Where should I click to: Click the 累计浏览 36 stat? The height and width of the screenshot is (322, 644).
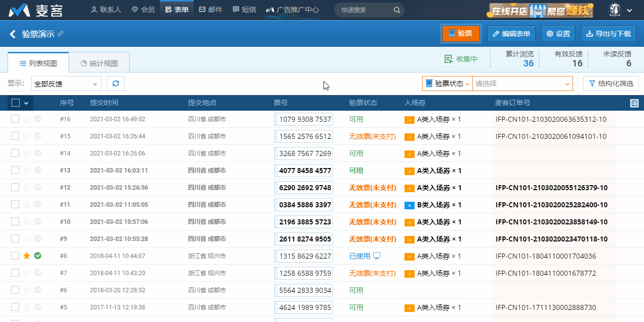pos(519,59)
